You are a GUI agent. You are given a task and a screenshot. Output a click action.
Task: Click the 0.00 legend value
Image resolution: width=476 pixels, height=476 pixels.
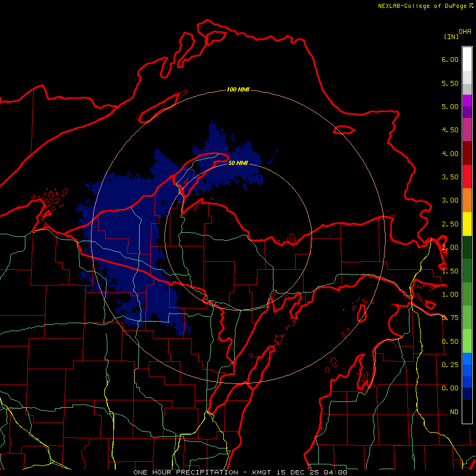coord(450,388)
